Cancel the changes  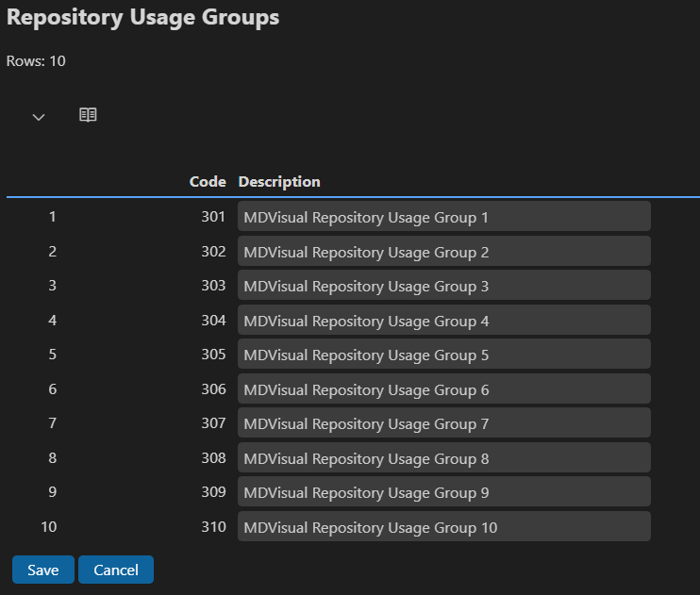point(116,570)
